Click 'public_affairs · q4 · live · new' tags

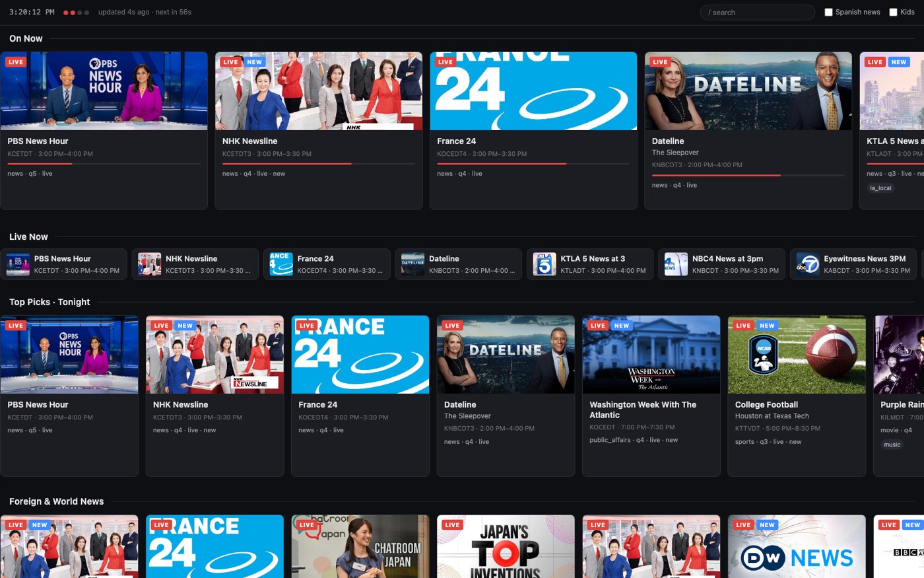(634, 440)
